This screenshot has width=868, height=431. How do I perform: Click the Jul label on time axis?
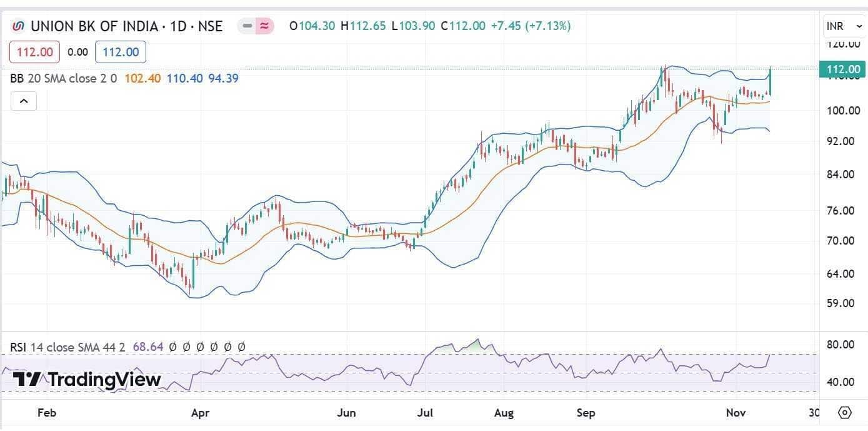[x=425, y=413]
